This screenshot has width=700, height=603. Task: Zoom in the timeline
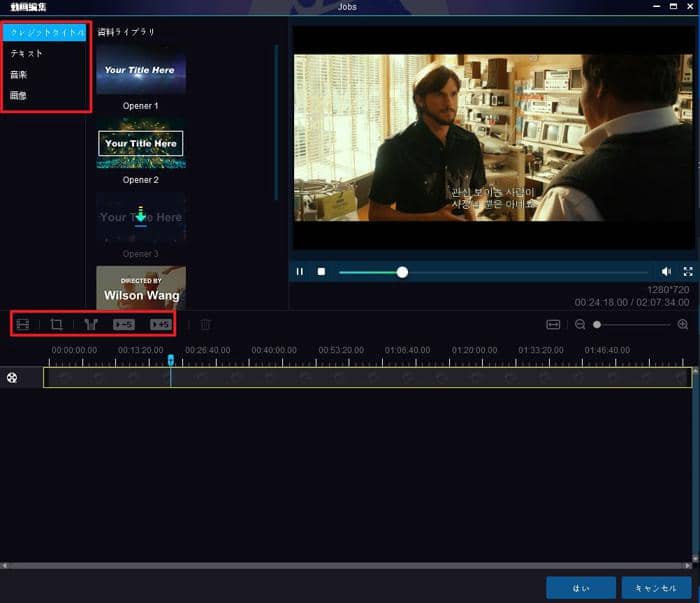683,324
